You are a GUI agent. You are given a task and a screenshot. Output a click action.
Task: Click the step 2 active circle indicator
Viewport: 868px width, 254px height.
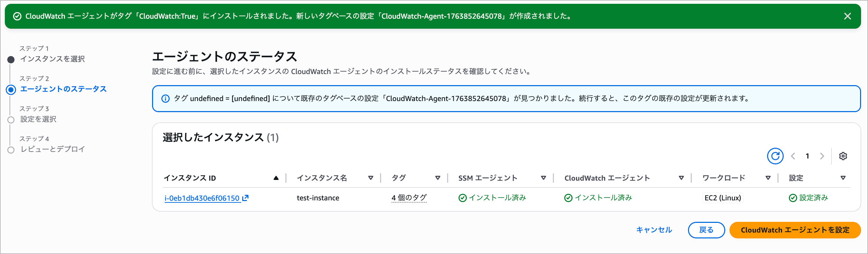click(11, 90)
